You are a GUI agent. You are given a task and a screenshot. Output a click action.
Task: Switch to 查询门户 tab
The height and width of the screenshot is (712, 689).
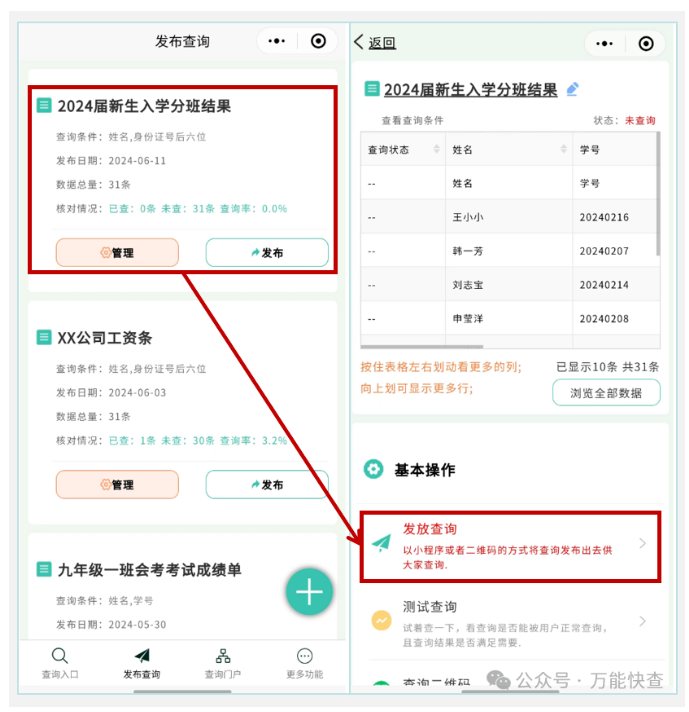(x=223, y=664)
